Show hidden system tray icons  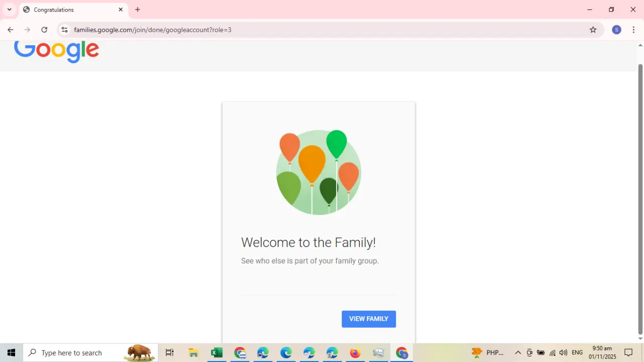pyautogui.click(x=518, y=352)
